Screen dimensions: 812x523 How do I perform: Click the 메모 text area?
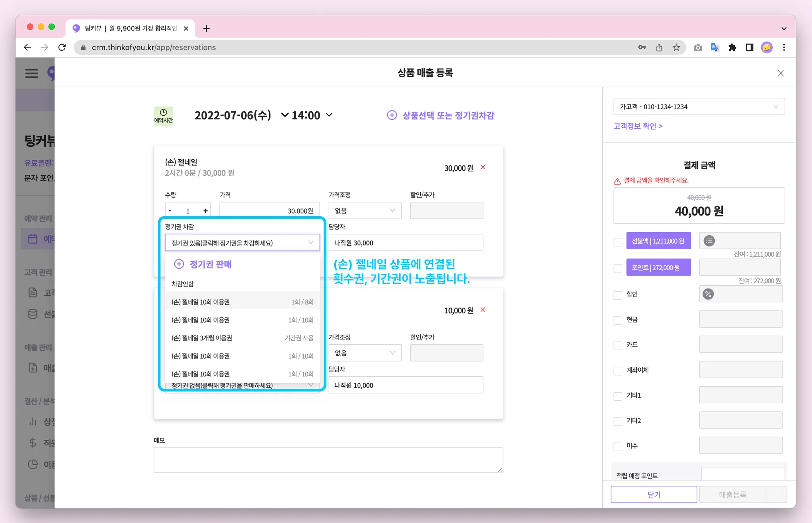pos(328,460)
